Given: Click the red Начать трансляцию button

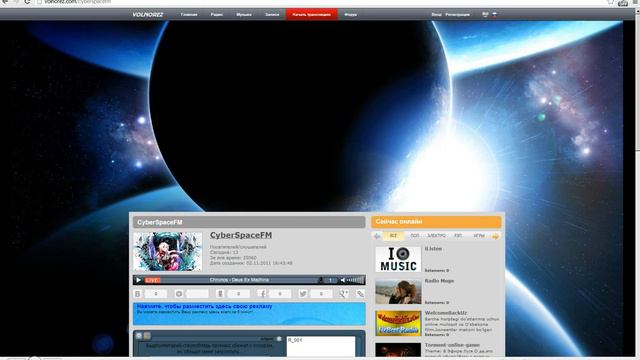Looking at the screenshot, I should click(x=311, y=14).
